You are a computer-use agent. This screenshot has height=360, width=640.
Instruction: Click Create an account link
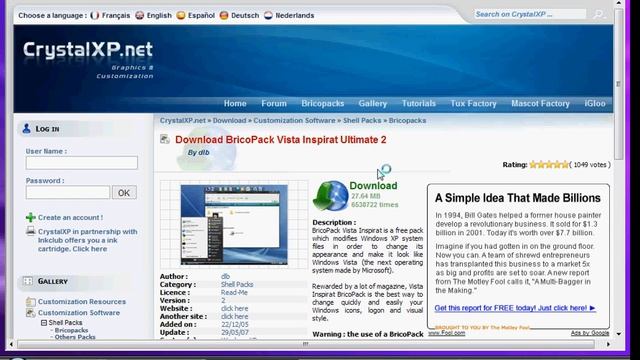[71, 218]
